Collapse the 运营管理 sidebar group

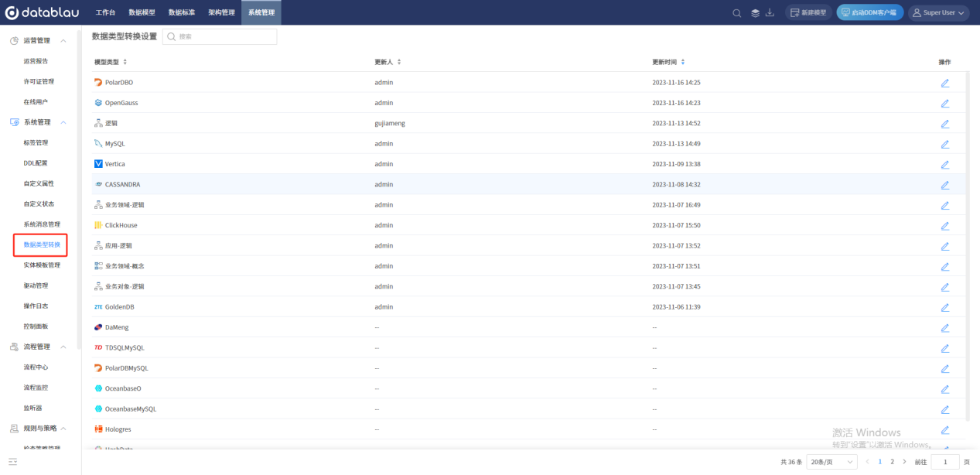click(x=63, y=40)
